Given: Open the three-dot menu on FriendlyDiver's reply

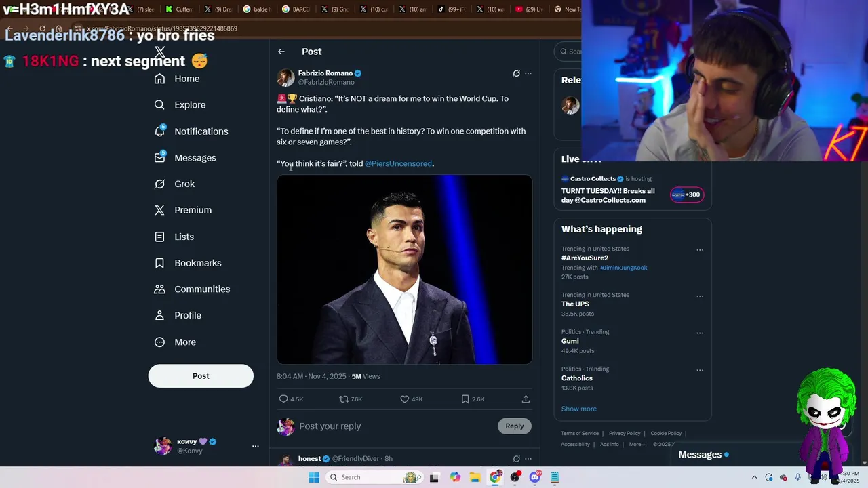Looking at the screenshot, I should pos(528,459).
